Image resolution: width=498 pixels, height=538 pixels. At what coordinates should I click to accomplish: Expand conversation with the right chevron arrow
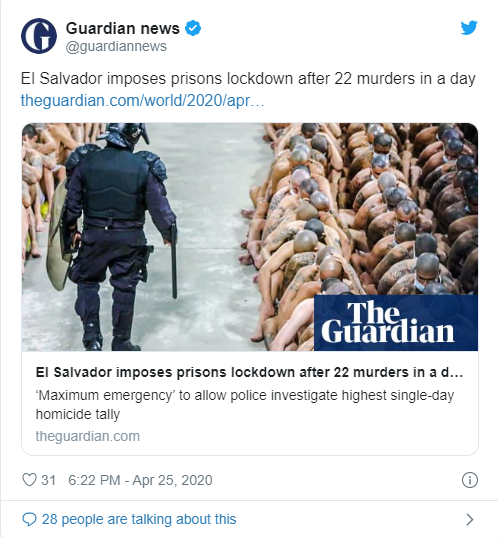(x=470, y=519)
